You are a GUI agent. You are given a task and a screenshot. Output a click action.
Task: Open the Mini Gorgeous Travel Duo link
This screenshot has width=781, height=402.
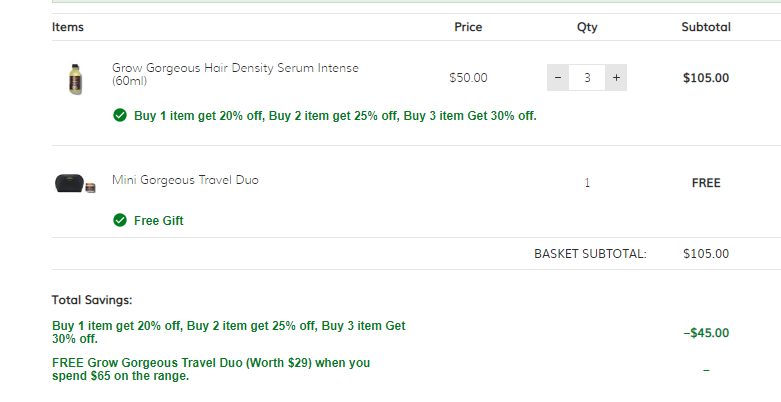(x=185, y=180)
